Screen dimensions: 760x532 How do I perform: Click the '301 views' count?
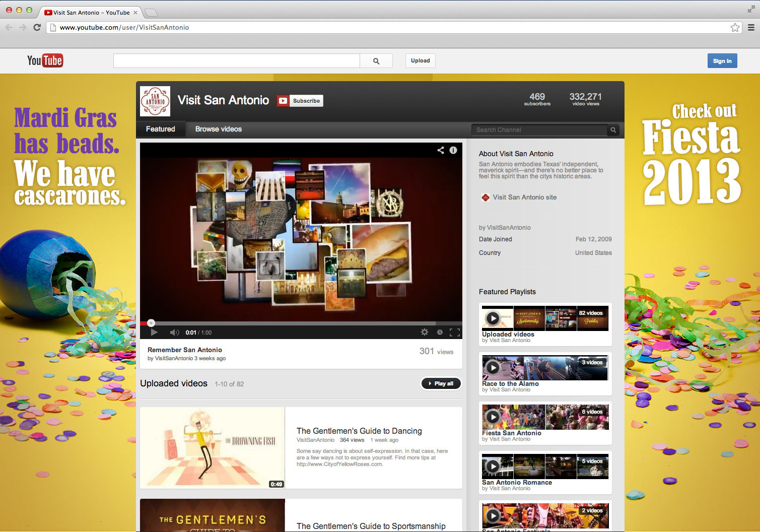pos(437,351)
